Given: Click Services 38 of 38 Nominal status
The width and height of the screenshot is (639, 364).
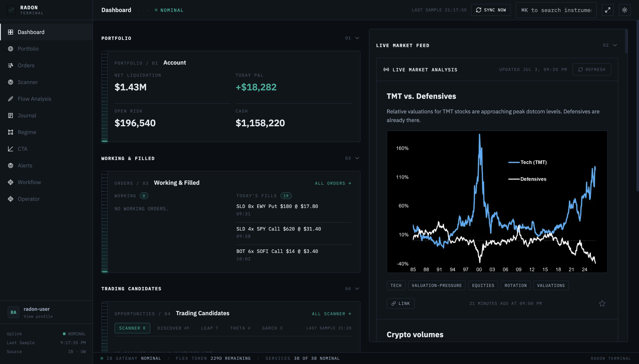Looking at the screenshot, I should (302, 358).
